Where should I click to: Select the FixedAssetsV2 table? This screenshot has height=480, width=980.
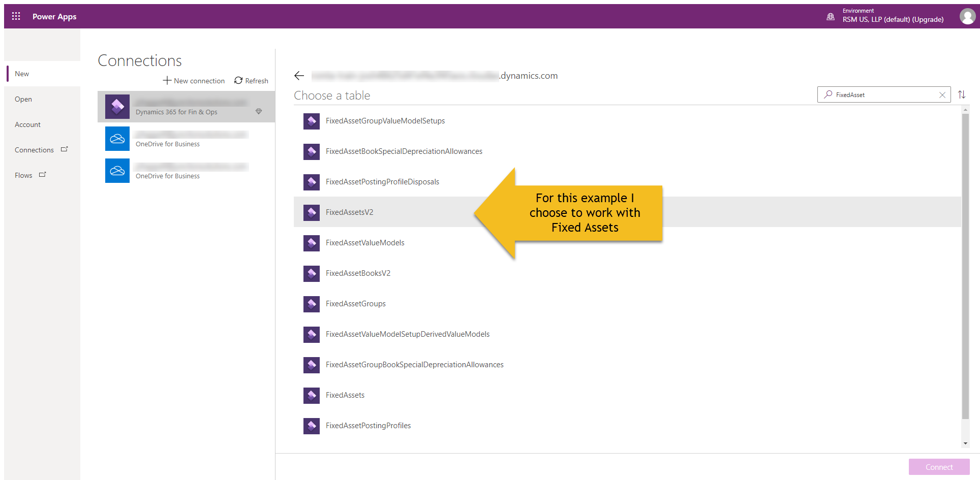pos(350,212)
